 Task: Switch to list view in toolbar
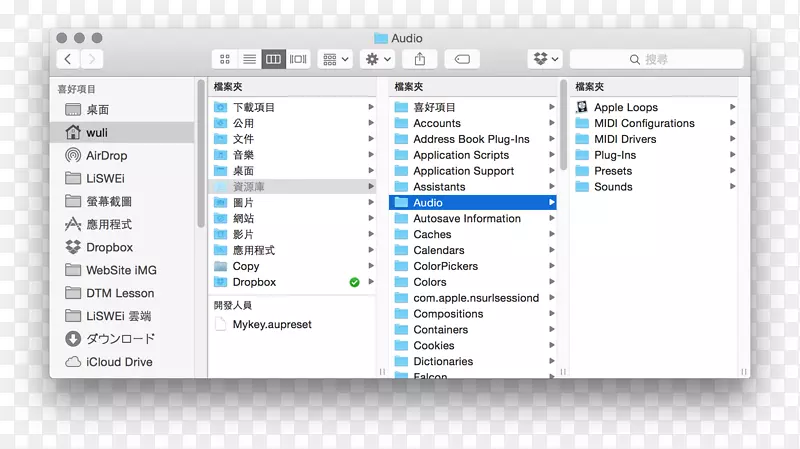point(249,59)
